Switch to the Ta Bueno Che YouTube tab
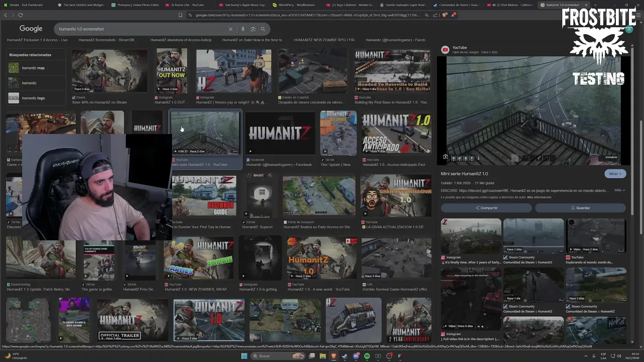This screenshot has height=362, width=644. click(187, 5)
